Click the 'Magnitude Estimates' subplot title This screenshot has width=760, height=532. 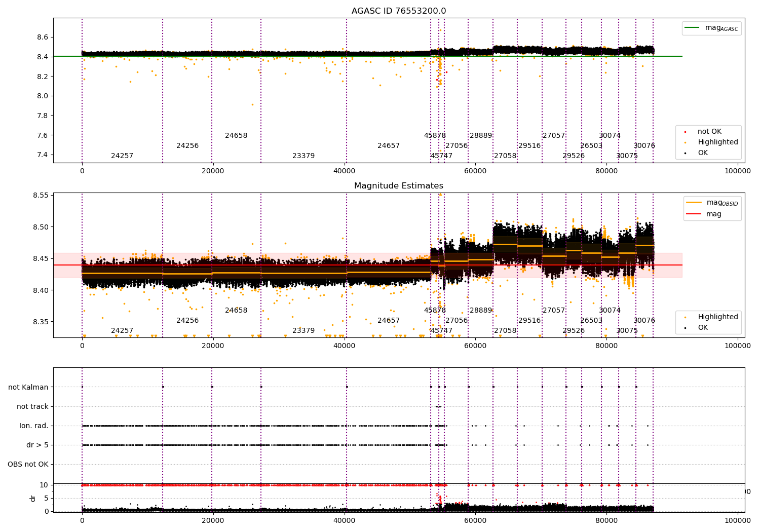click(x=399, y=186)
